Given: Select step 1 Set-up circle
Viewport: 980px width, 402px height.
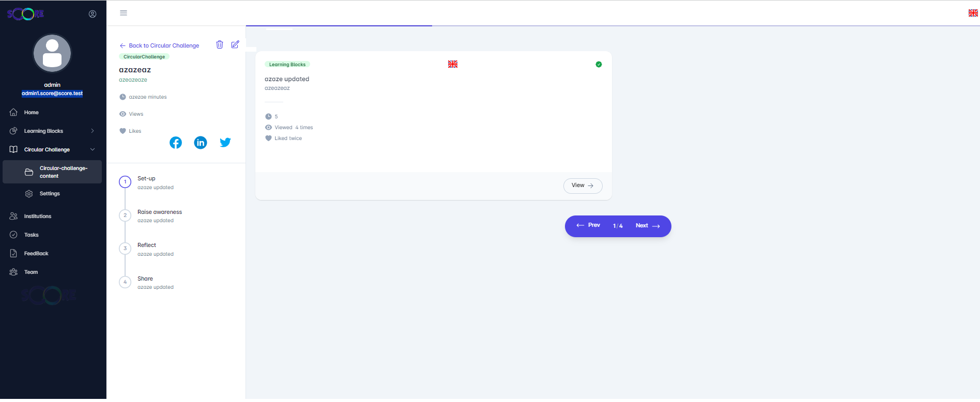Looking at the screenshot, I should [x=125, y=182].
